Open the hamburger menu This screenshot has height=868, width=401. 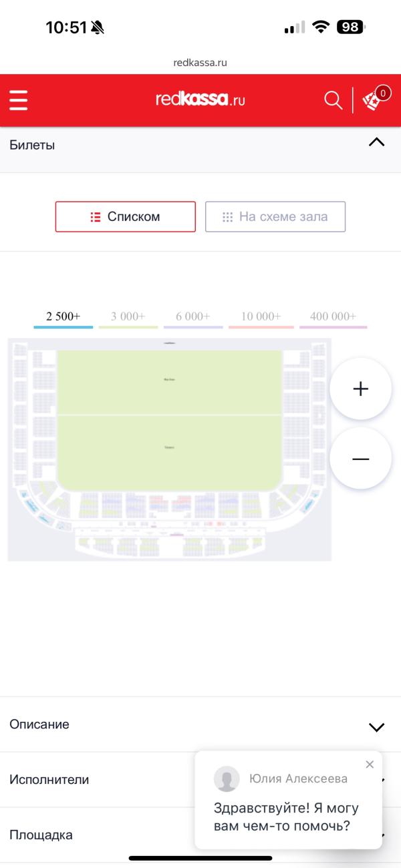tap(19, 100)
